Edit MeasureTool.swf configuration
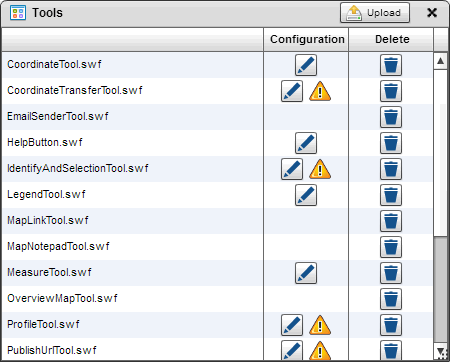 306,273
